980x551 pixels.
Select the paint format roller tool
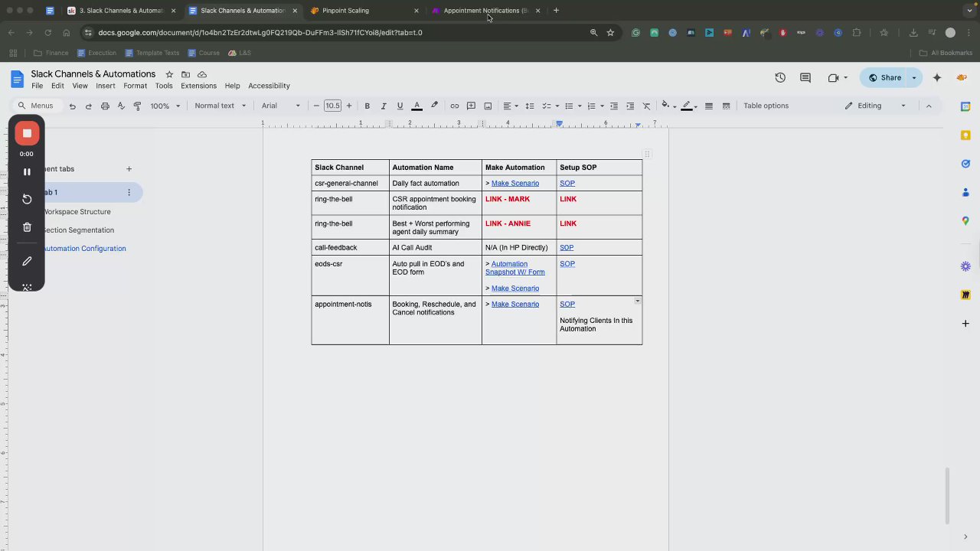[x=138, y=106]
